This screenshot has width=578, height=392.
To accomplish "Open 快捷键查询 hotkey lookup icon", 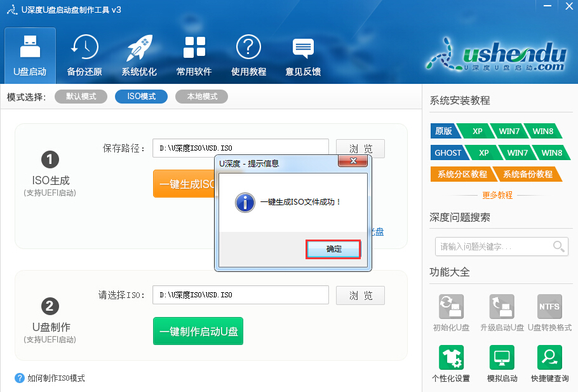I will [x=549, y=358].
